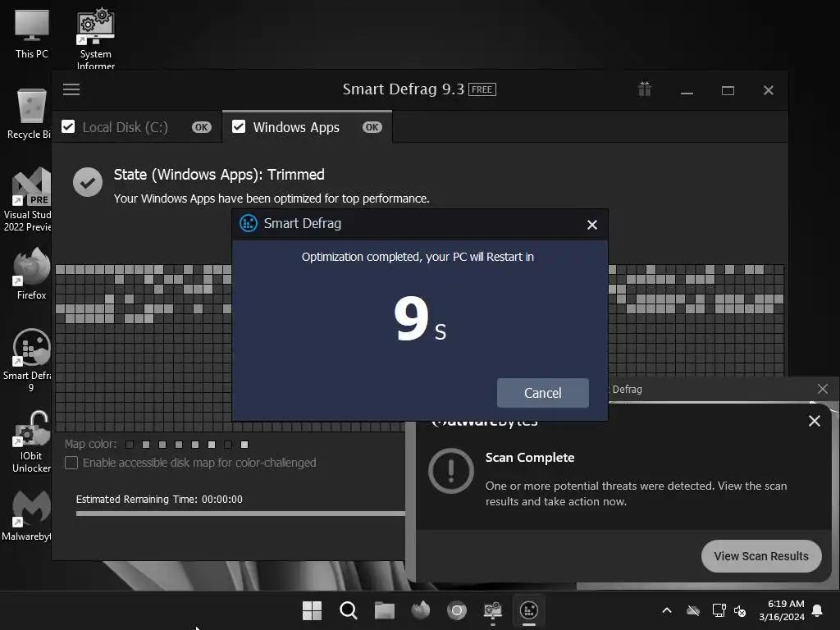This screenshot has height=630, width=840.
Task: Open IObit Unlocker desktop shortcut
Action: 31,442
